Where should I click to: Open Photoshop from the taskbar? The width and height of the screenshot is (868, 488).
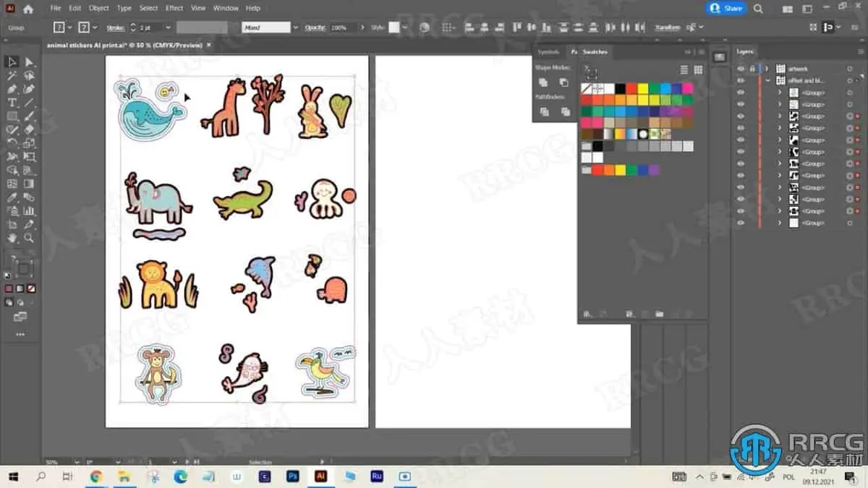pos(293,476)
